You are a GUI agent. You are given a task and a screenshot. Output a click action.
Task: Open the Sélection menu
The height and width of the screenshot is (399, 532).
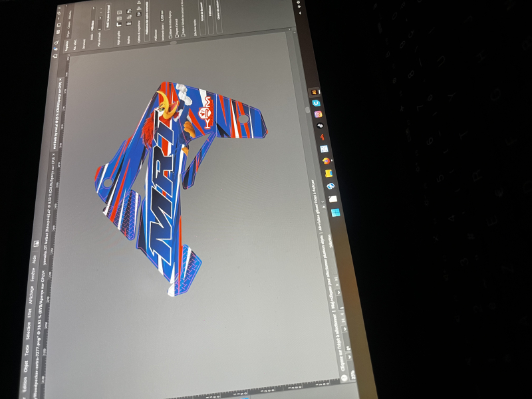tap(29, 331)
